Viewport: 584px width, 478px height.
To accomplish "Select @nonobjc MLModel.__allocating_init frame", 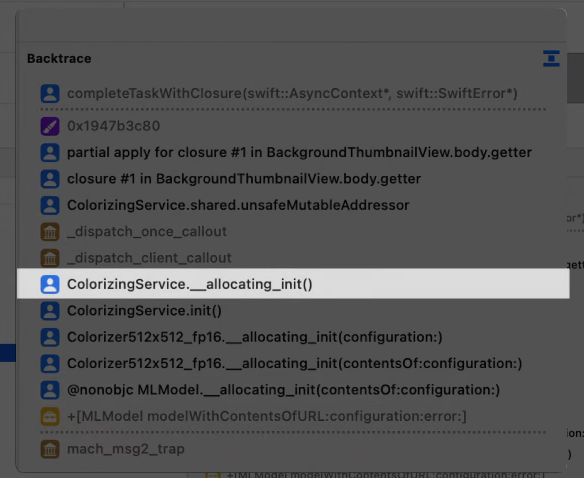I will (283, 390).
